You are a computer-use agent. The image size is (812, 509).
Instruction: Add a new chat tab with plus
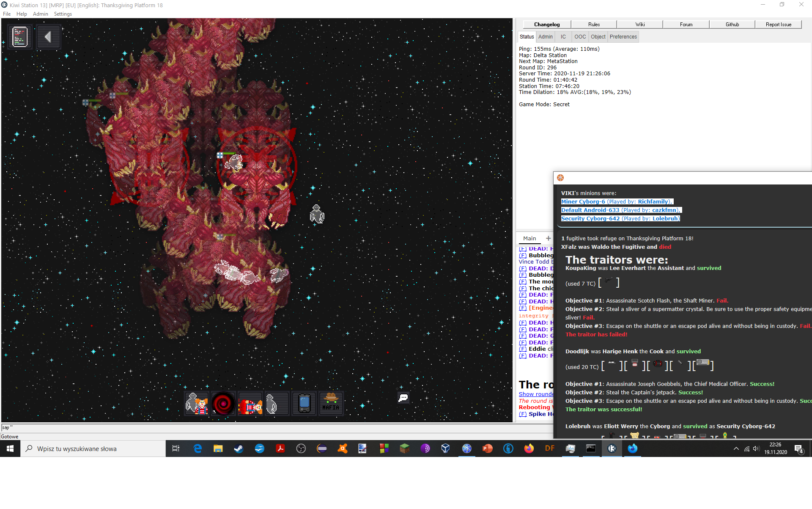click(x=549, y=238)
